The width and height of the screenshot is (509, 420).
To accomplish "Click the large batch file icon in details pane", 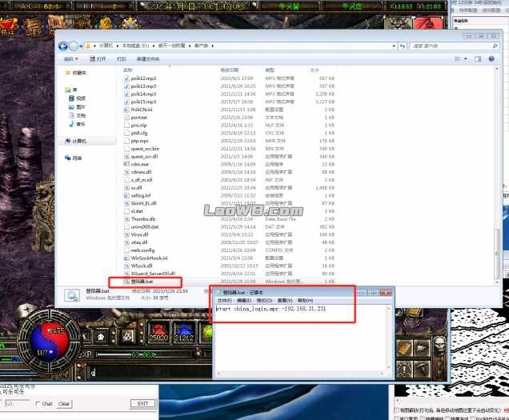I will click(x=72, y=295).
